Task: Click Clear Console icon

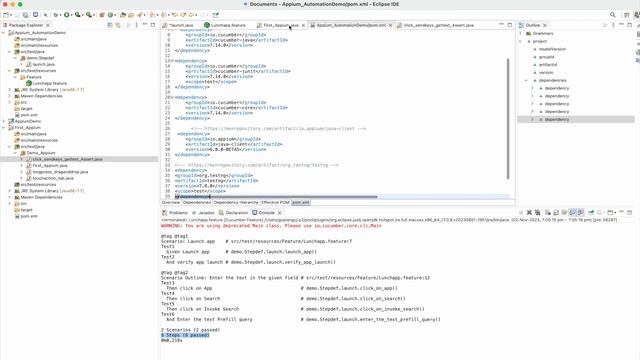Action: [x=547, y=212]
